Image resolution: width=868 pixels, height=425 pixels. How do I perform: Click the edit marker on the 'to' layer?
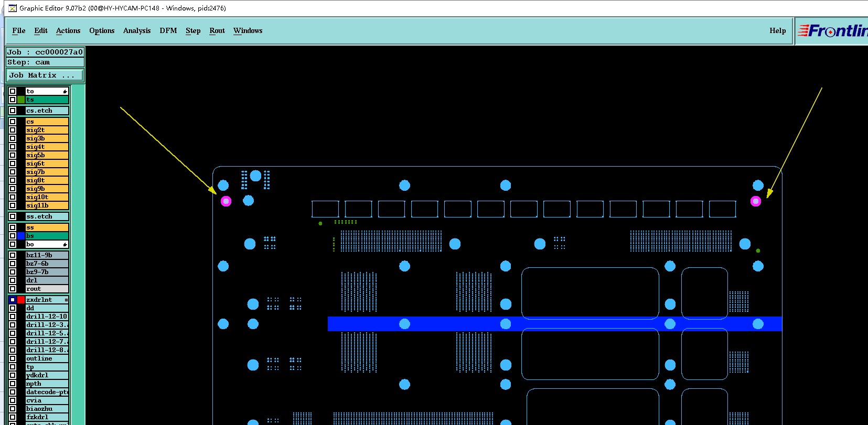65,91
